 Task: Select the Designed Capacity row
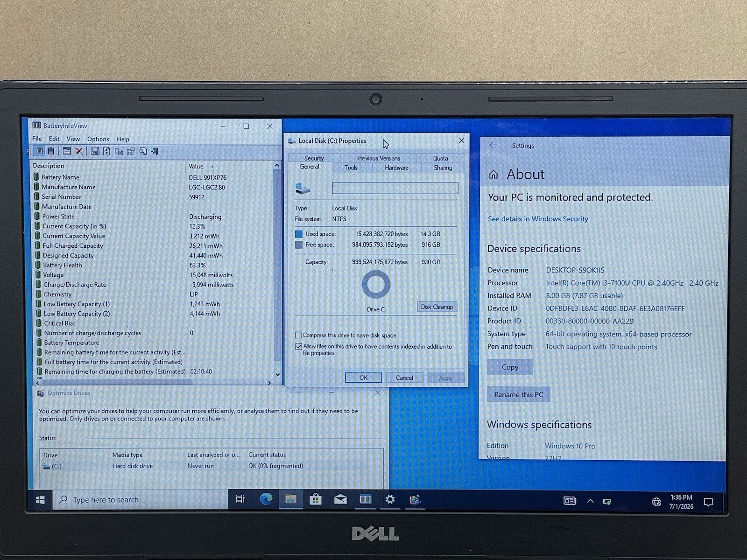tap(154, 256)
